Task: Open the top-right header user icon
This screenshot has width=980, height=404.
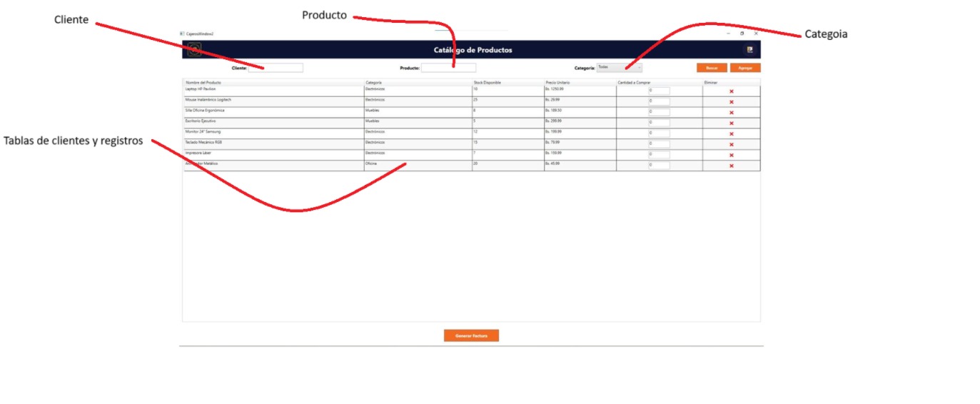Action: pos(749,50)
